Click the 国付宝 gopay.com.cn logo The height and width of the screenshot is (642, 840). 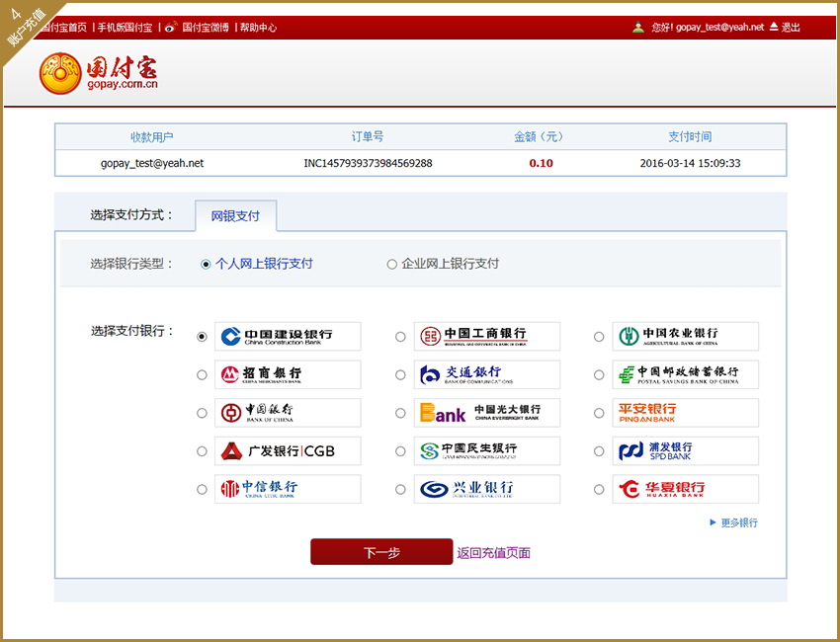coord(99,73)
